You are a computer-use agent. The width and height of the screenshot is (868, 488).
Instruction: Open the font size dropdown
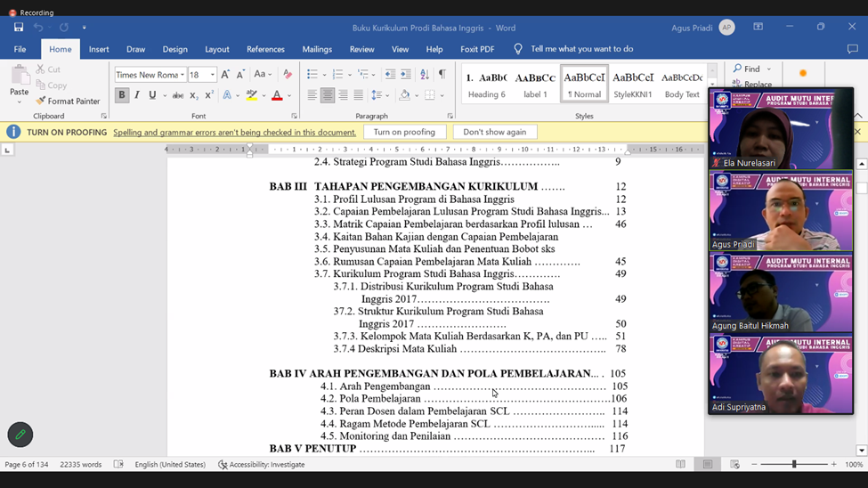click(213, 75)
